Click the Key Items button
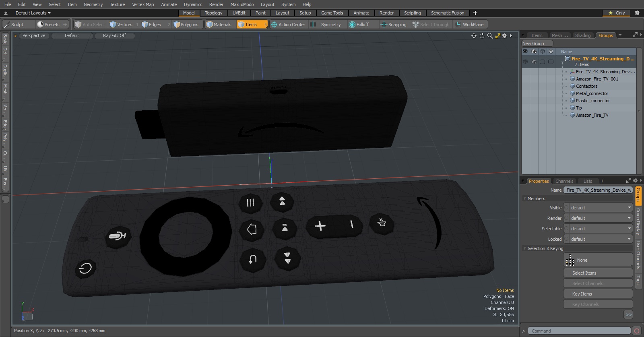This screenshot has height=337, width=644. point(598,294)
